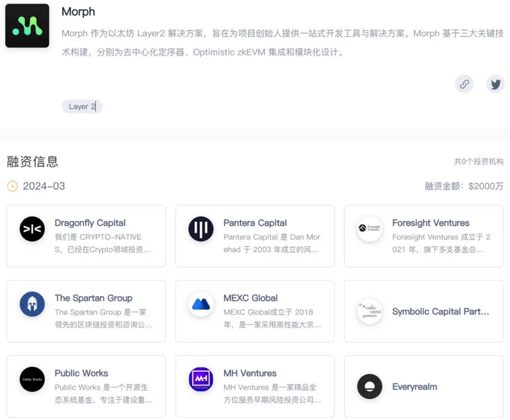The width and height of the screenshot is (510, 420).
Task: Open the Morph website link icon
Action: [x=464, y=84]
